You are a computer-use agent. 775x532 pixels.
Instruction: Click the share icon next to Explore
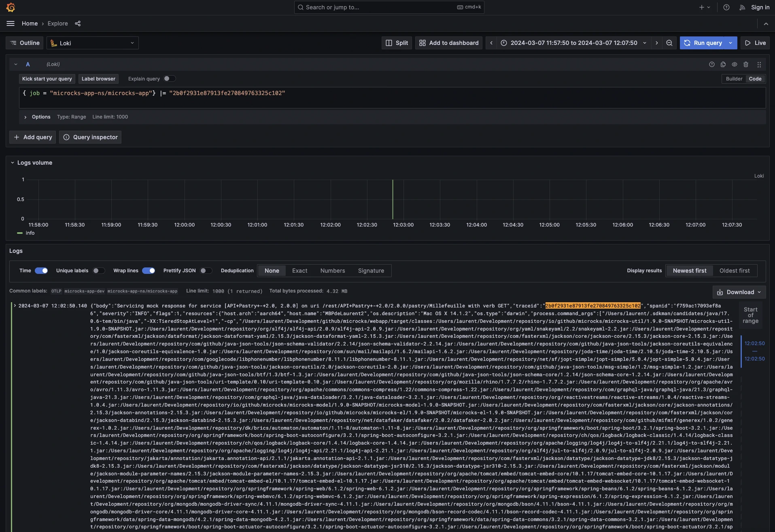pyautogui.click(x=78, y=23)
